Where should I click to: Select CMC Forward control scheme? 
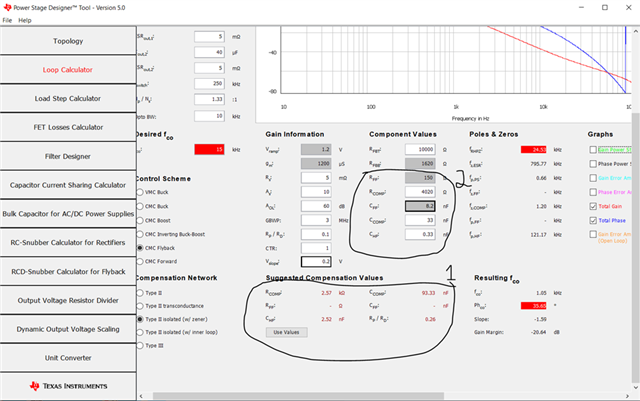click(140, 261)
